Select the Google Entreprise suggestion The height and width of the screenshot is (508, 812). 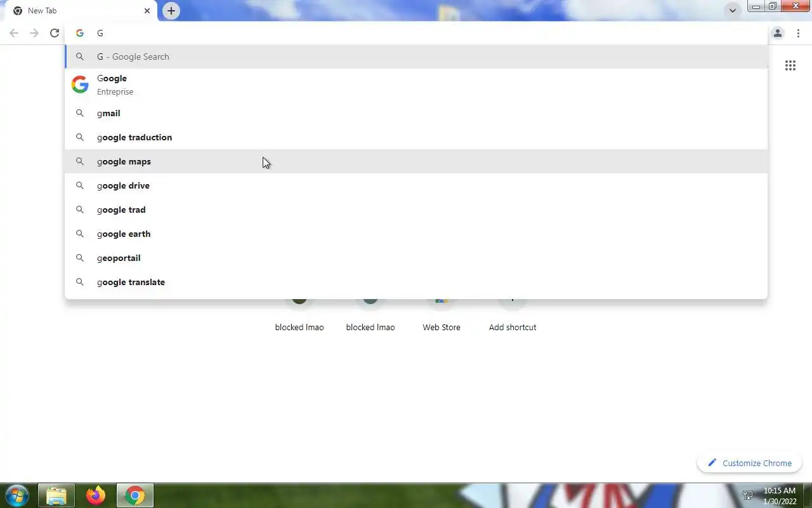pos(416,84)
